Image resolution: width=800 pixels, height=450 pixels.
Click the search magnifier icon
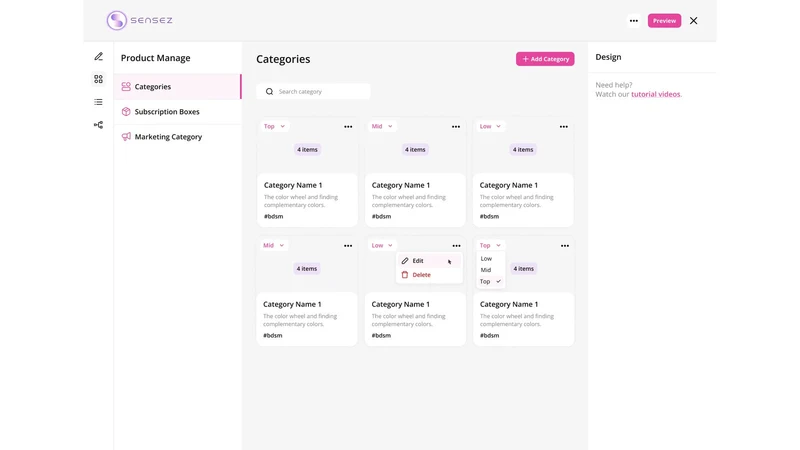(x=269, y=91)
